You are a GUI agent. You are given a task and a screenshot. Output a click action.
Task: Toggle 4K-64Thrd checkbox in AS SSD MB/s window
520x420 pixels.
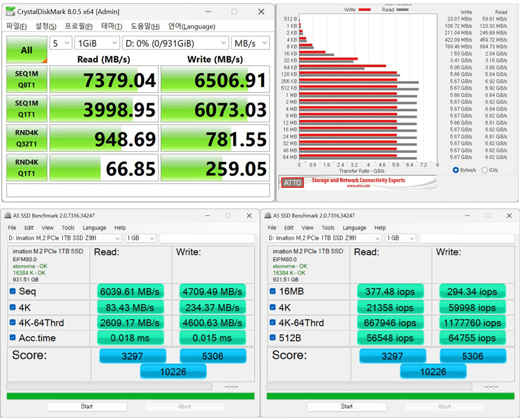point(13,323)
